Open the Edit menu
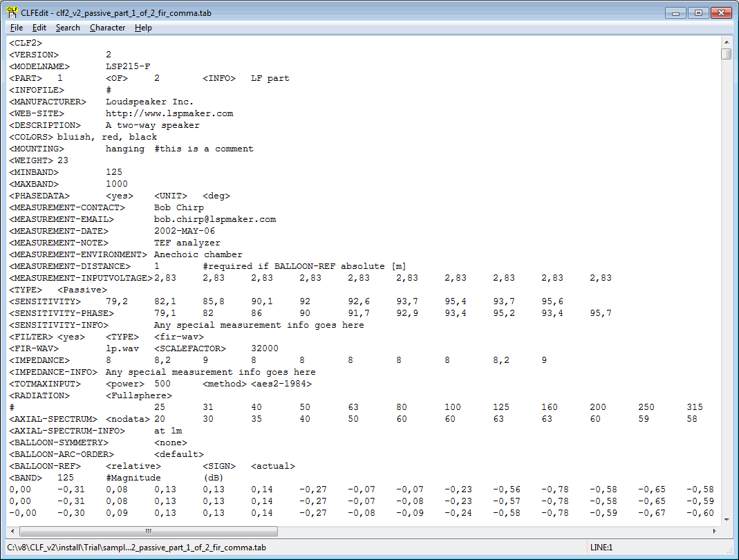Screen dimensions: 739x560 pos(39,28)
